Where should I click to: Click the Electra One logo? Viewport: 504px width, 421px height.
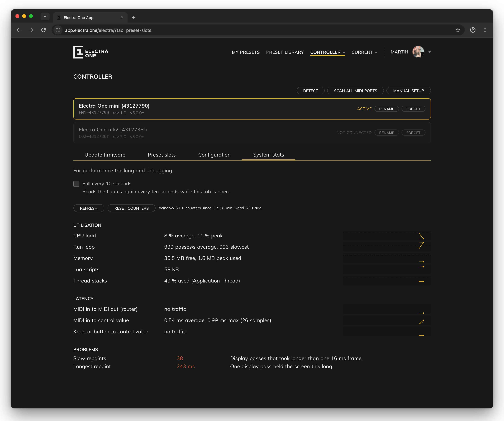coord(91,52)
